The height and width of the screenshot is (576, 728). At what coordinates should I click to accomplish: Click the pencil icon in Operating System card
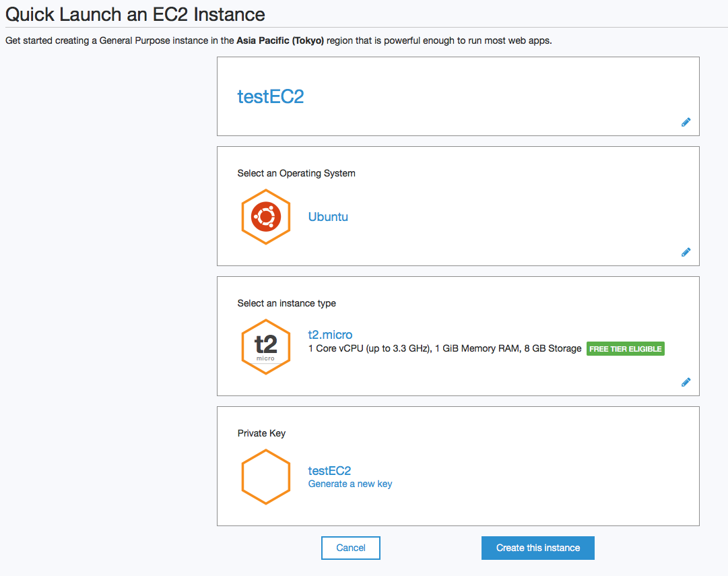(x=686, y=252)
